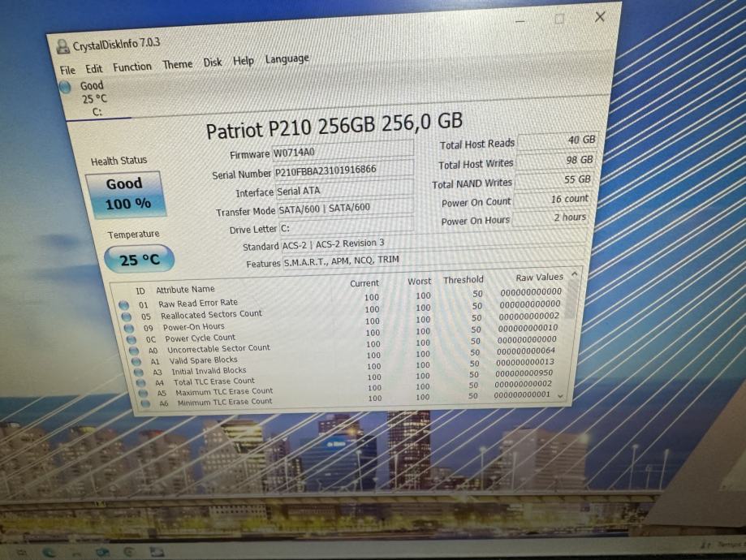The width and height of the screenshot is (746, 560).
Task: Select the 'Power Cycle Count' attribute text
Action: (x=200, y=338)
